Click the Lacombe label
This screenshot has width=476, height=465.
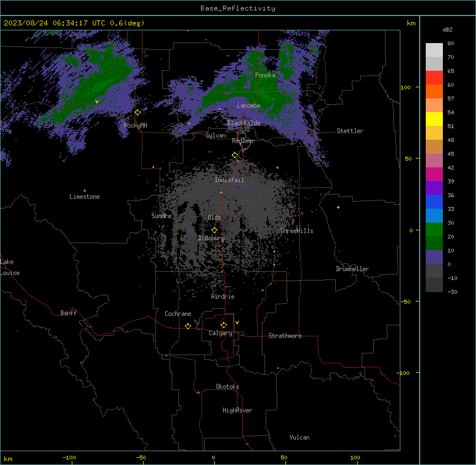(248, 105)
